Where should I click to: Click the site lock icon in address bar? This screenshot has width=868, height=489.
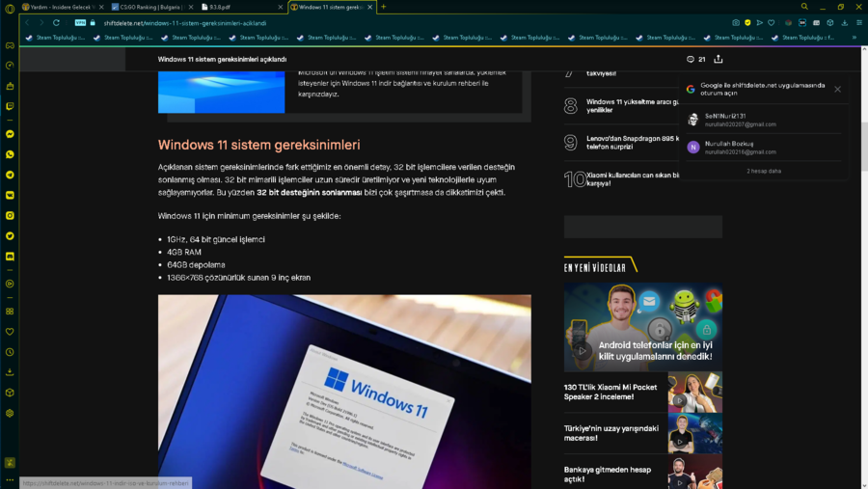[x=93, y=23]
